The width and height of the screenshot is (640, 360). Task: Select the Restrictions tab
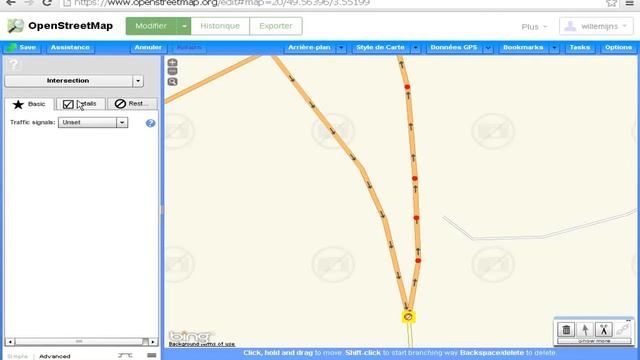(132, 104)
